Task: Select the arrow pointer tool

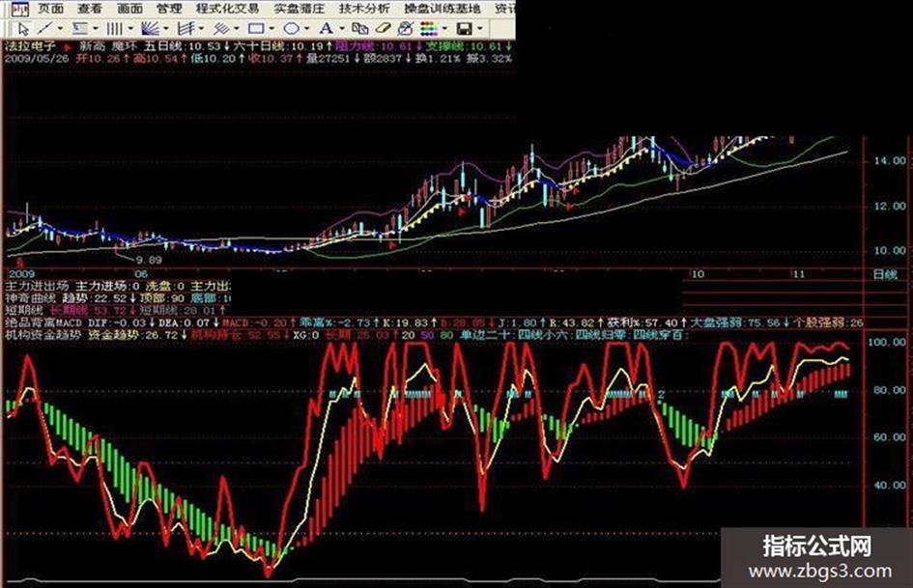Action: [x=23, y=28]
